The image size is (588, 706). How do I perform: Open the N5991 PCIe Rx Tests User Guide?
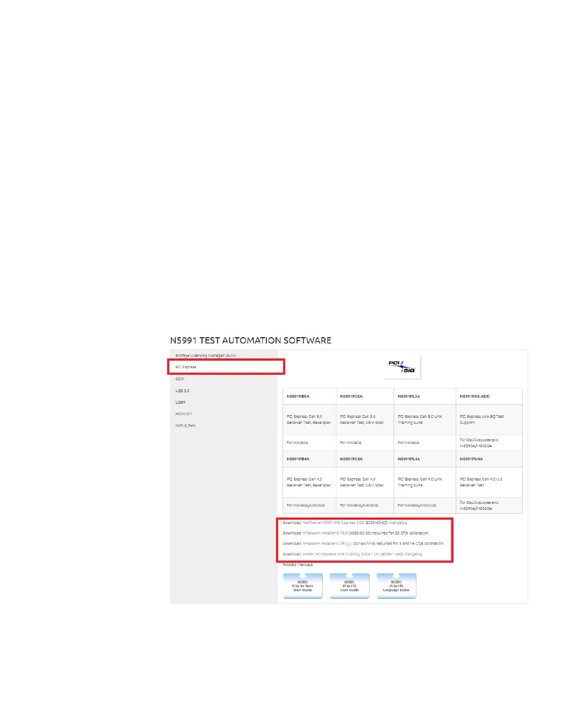click(303, 586)
